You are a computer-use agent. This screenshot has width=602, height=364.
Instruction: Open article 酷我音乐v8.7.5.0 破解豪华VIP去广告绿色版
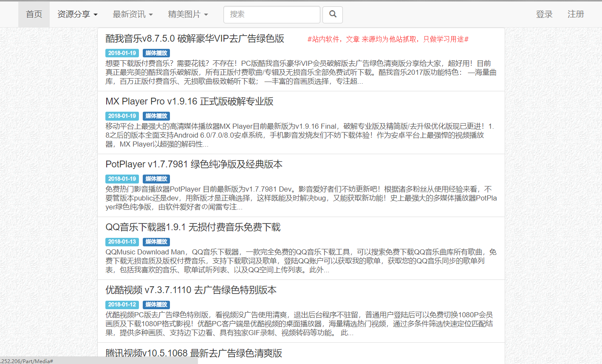195,39
